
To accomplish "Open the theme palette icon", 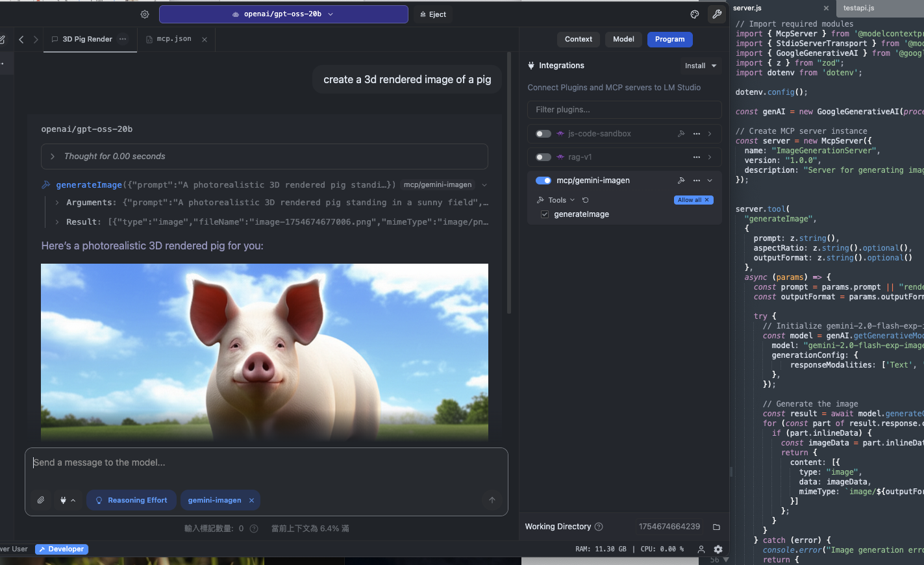I will [695, 14].
